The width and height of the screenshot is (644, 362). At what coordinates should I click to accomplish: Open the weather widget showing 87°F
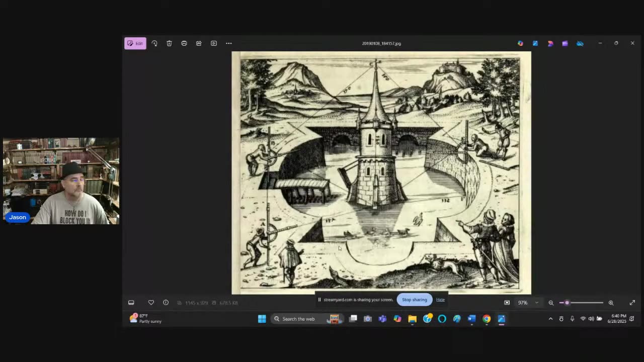[146, 319]
